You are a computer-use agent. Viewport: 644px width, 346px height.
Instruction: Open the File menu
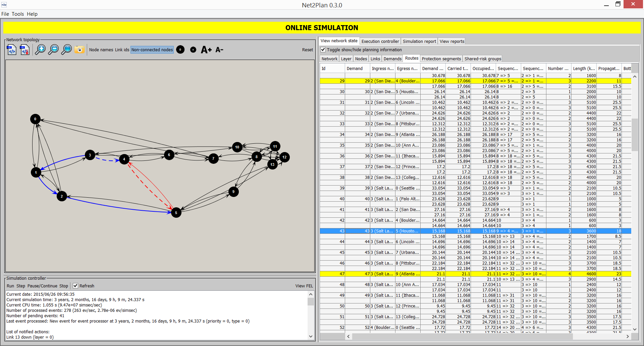click(x=5, y=14)
